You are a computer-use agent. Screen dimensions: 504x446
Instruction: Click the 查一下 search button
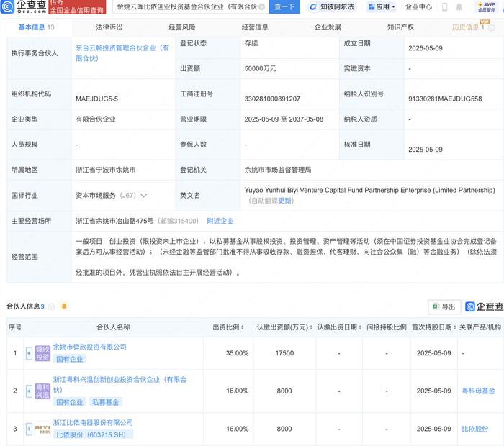click(x=284, y=6)
